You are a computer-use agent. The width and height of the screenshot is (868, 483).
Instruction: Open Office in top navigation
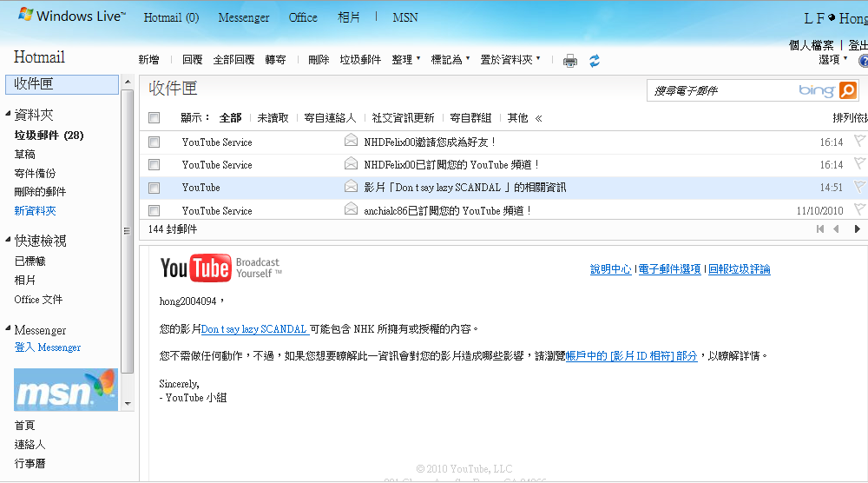pos(303,17)
